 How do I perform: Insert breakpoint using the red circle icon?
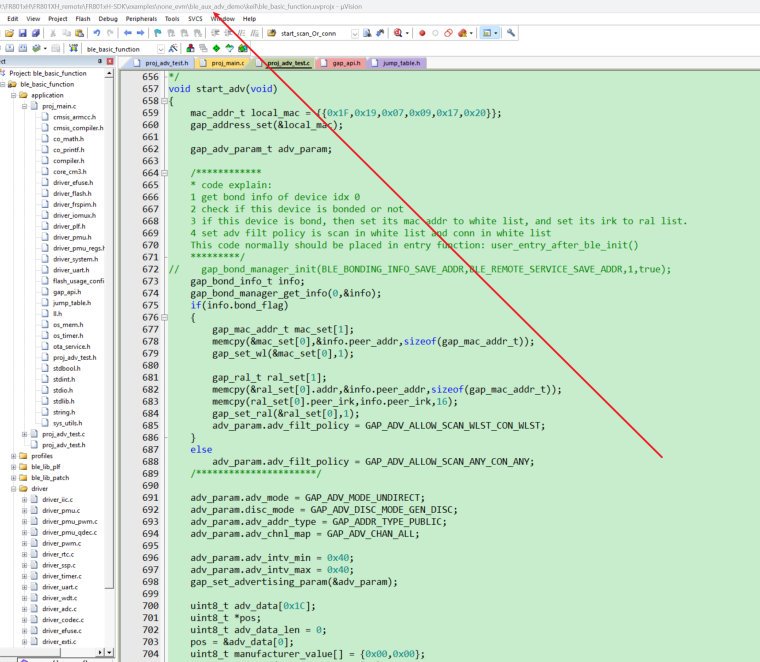(421, 33)
